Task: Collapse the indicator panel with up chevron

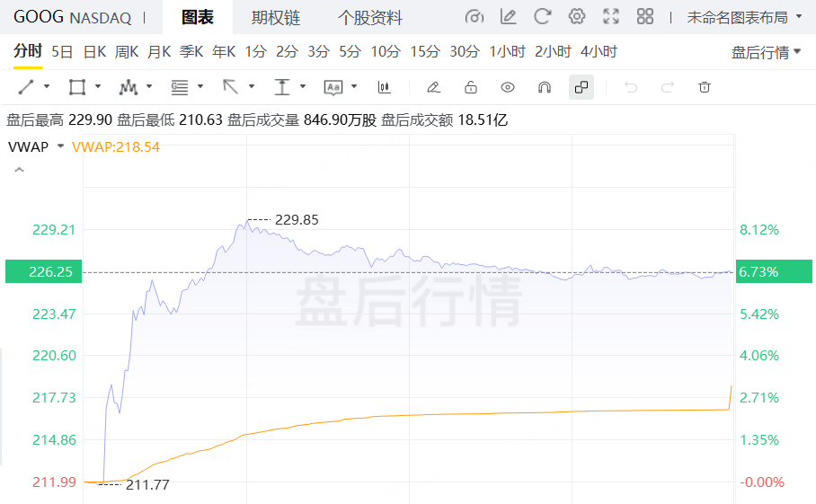Action: click(x=18, y=170)
